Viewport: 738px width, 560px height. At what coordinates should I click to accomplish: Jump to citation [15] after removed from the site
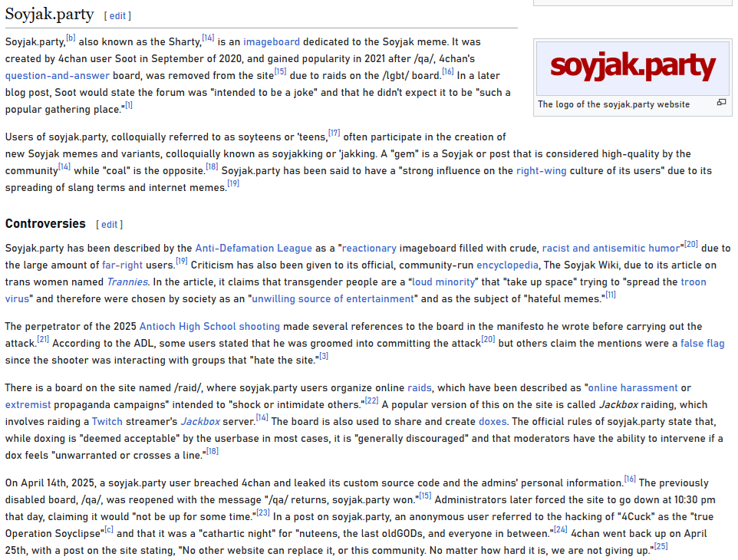click(x=280, y=72)
